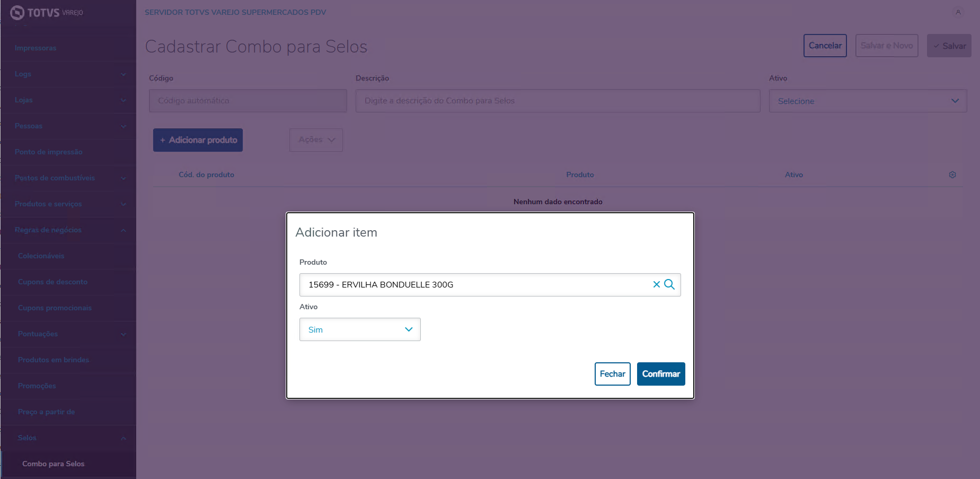Click the TOTVS Varejo logo
The width and height of the screenshot is (980, 479).
tap(47, 12)
